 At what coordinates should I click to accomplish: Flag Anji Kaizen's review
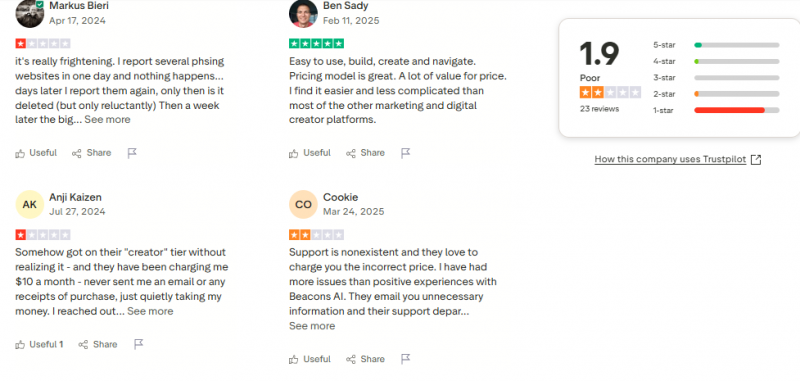click(x=138, y=344)
